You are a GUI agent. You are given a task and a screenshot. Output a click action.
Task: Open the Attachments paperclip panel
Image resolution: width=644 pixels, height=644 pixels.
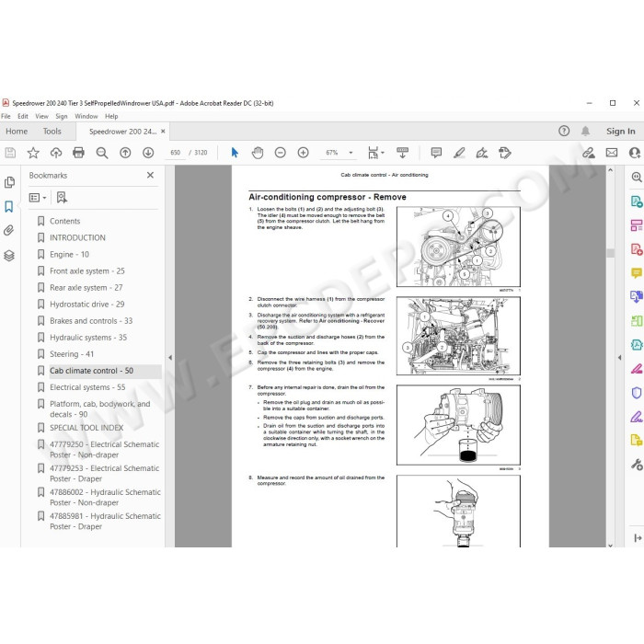click(9, 230)
